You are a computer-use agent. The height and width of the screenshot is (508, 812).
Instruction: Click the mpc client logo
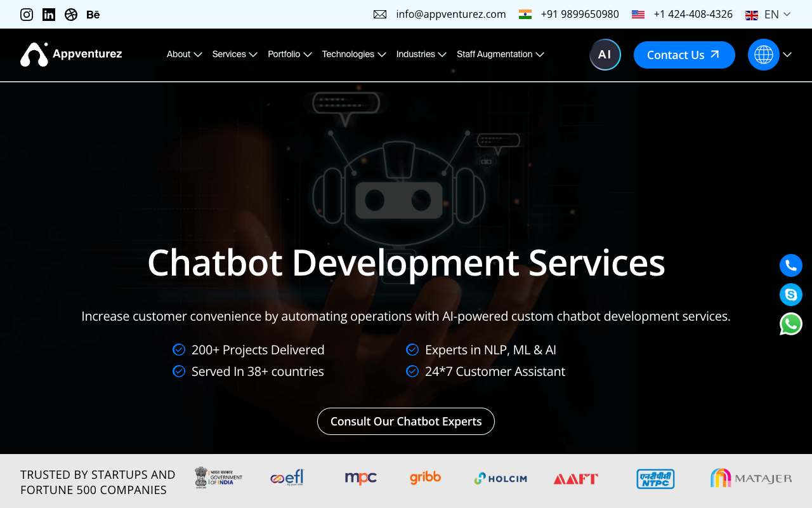pyautogui.click(x=361, y=478)
